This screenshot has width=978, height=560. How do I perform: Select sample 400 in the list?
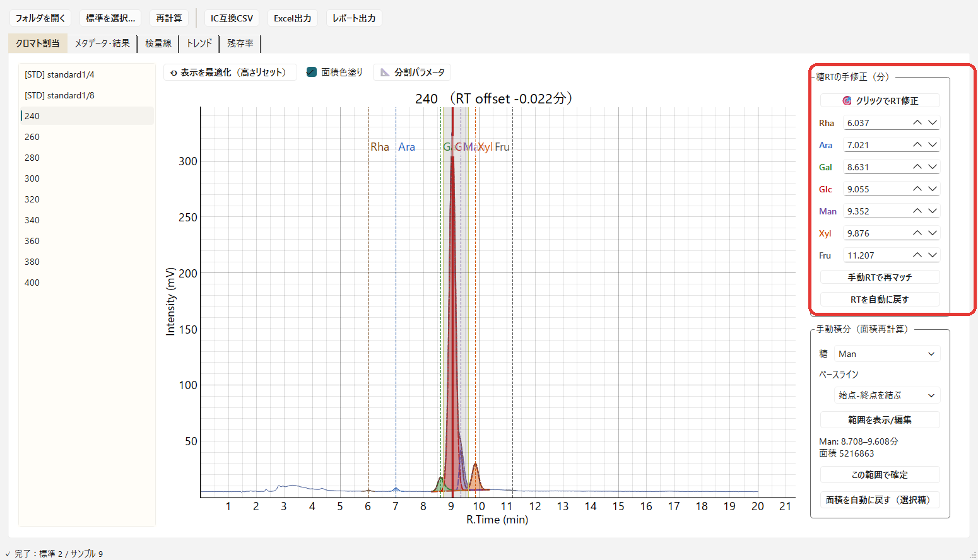87,283
